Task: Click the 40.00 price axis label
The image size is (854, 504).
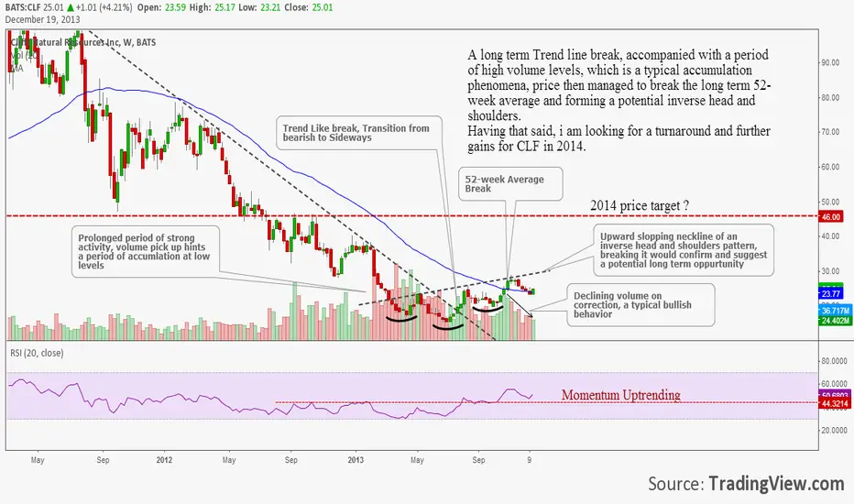Action: click(x=830, y=236)
